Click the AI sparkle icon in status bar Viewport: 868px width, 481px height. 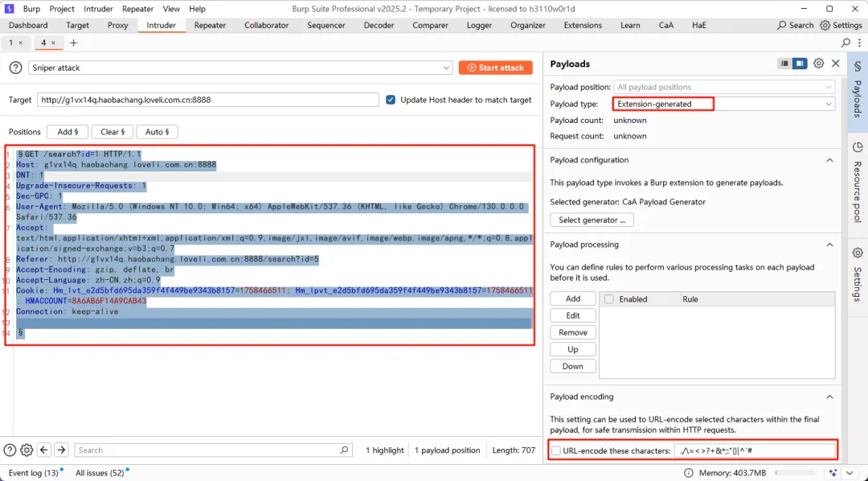[833, 473]
